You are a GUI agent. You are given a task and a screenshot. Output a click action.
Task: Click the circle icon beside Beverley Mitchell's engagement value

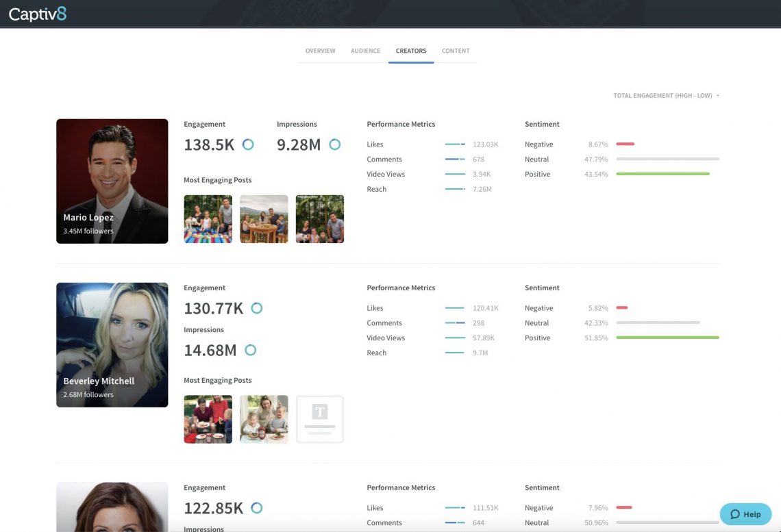coord(257,308)
